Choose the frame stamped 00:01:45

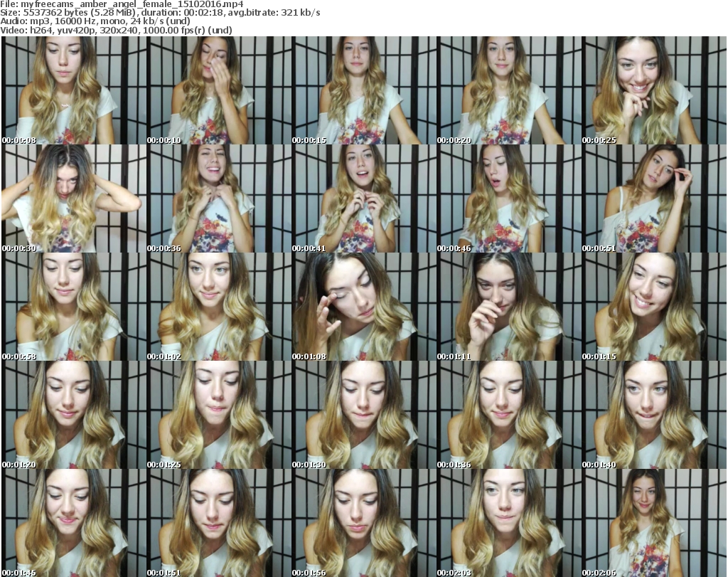[74, 523]
